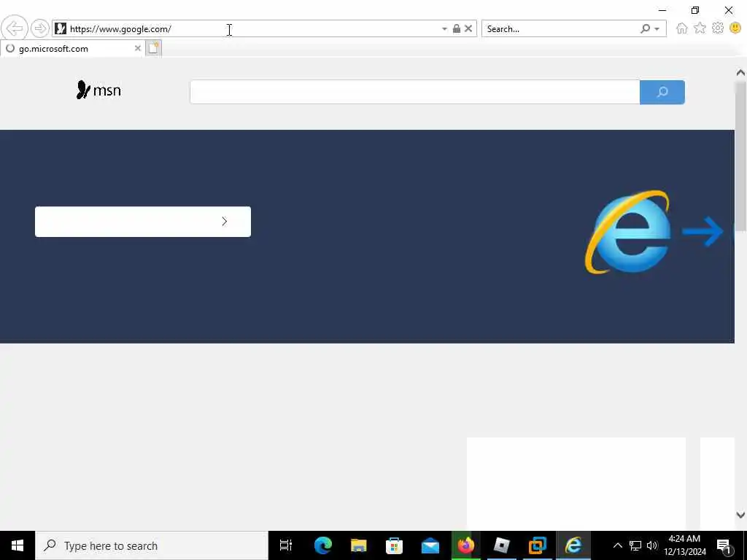747x560 pixels.
Task: Click the page scrollbar up arrow
Action: [740, 72]
